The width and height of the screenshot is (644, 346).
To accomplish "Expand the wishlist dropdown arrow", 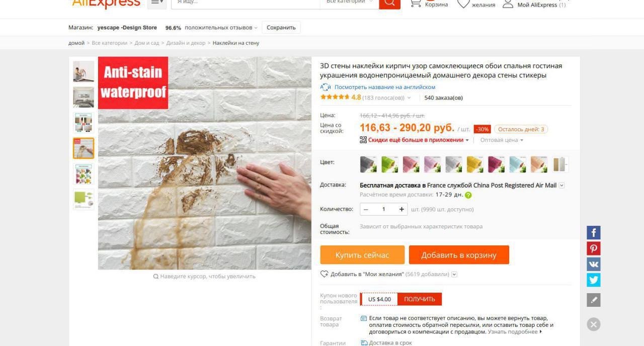I will click(454, 274).
